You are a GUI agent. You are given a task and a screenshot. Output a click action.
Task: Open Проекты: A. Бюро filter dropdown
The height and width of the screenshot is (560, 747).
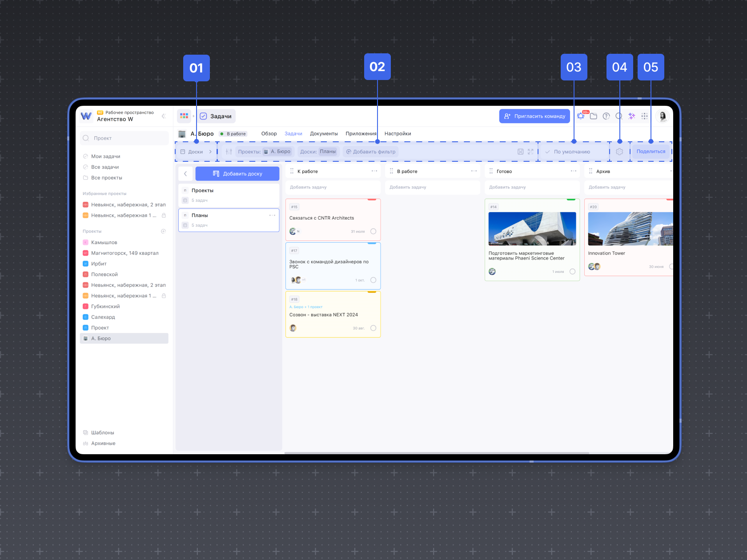click(x=265, y=152)
